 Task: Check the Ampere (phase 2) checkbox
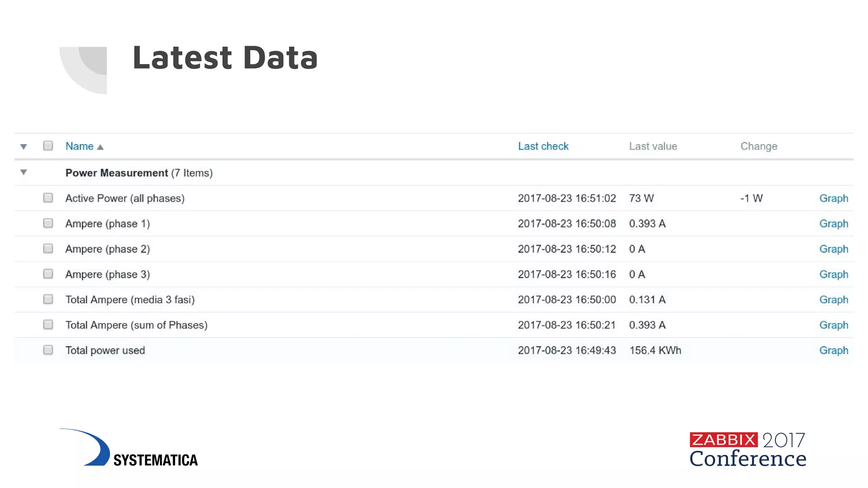48,249
